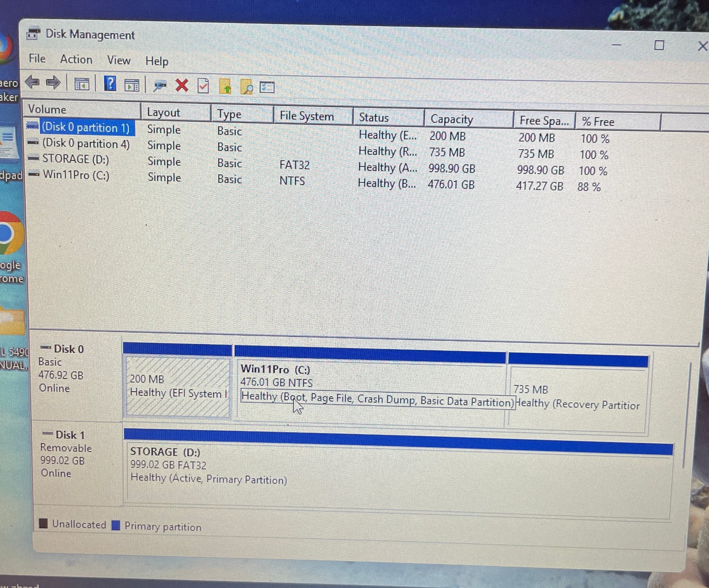Sort by the Layout column header
Image resolution: width=709 pixels, height=588 pixels.
[175, 112]
